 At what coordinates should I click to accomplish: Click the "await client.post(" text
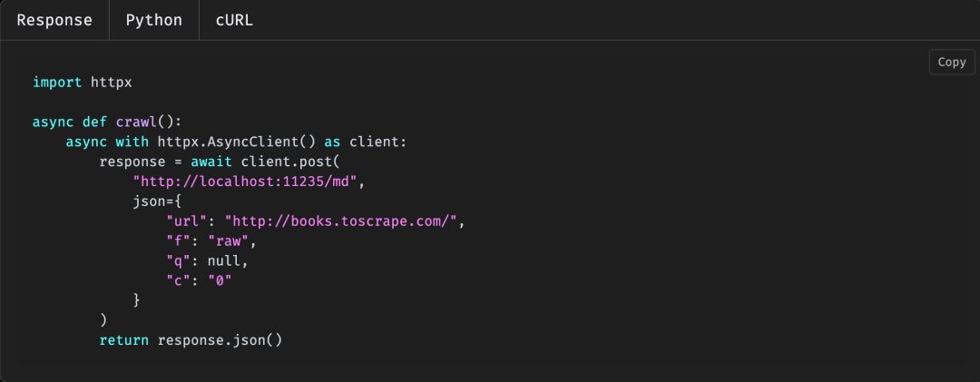(265, 162)
